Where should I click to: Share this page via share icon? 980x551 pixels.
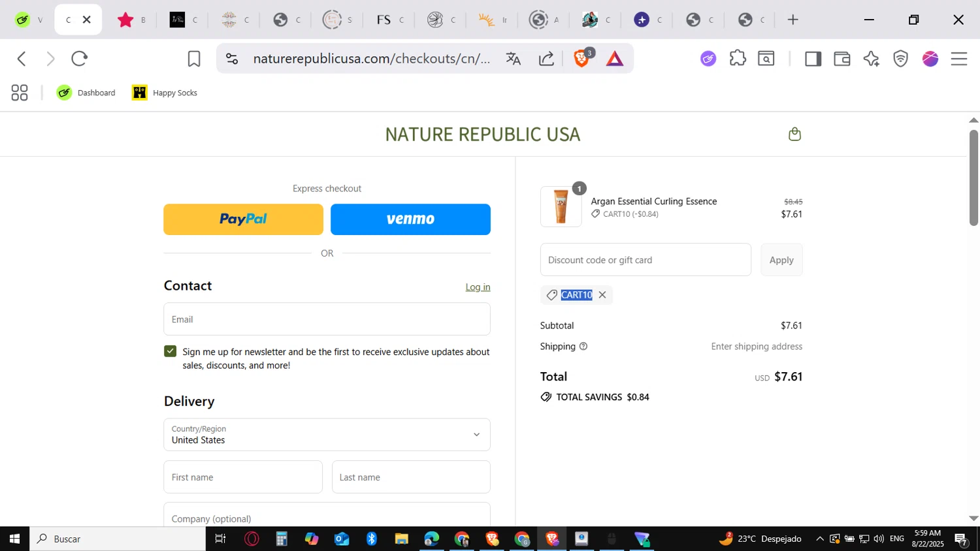click(547, 59)
